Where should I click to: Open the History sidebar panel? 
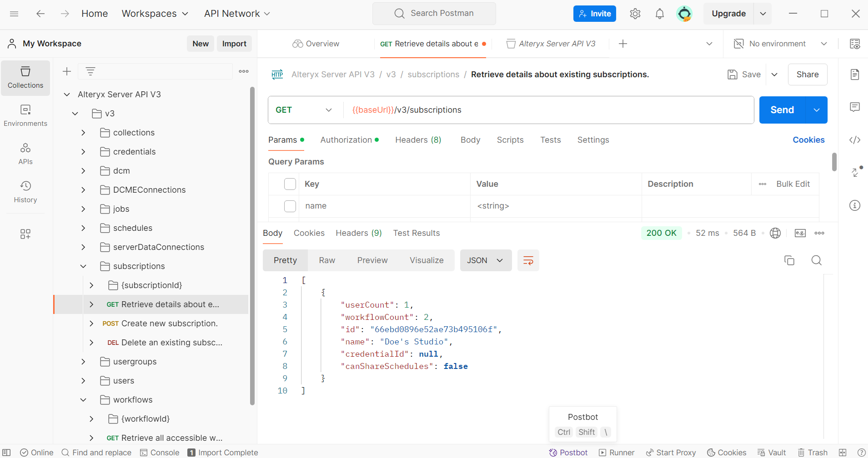[25, 192]
